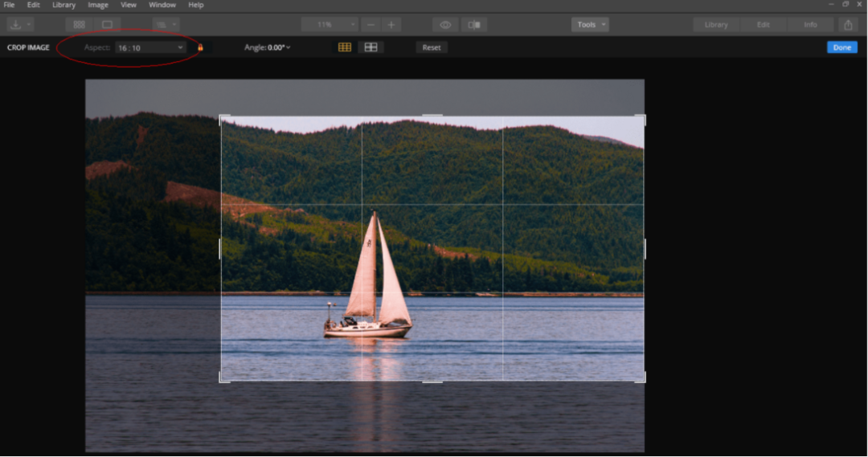Click the bottom-right crop corner handle
Screen dimensions: 868x457
[641, 378]
